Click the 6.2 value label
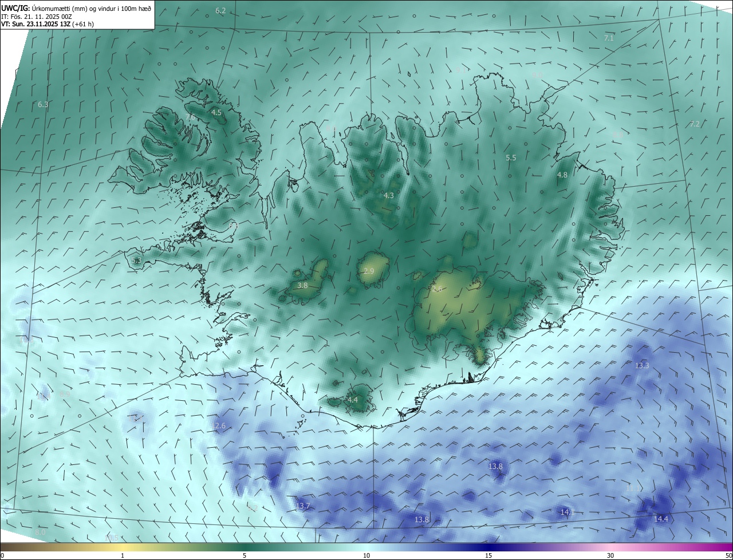 pos(220,11)
